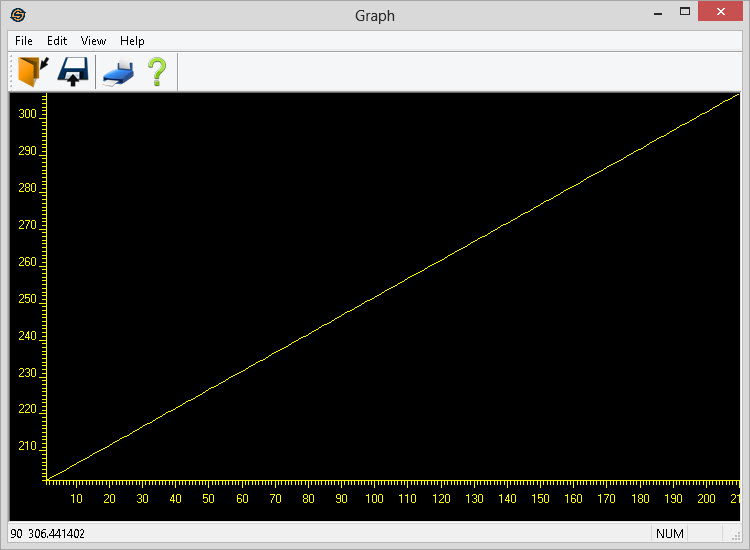Click the Graph title bar text
This screenshot has height=550, width=750.
point(375,15)
